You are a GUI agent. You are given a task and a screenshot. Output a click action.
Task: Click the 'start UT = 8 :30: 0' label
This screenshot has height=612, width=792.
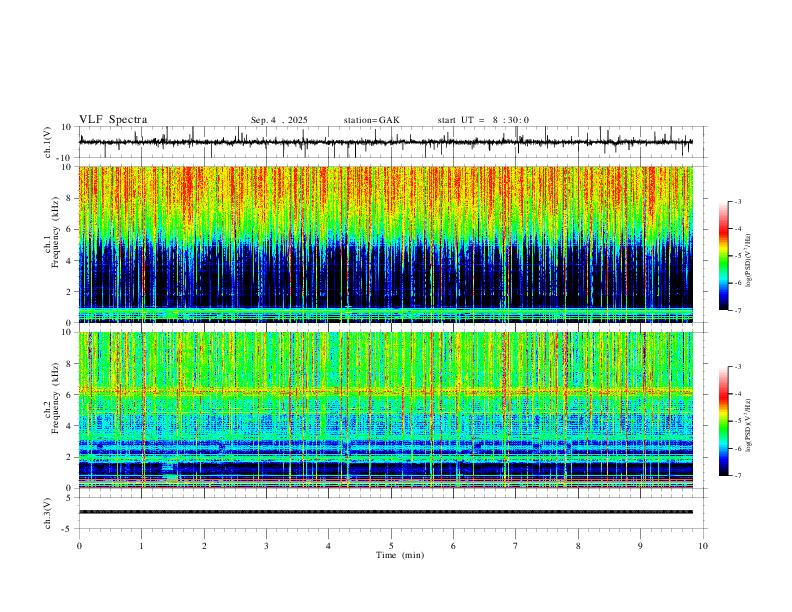coord(483,120)
